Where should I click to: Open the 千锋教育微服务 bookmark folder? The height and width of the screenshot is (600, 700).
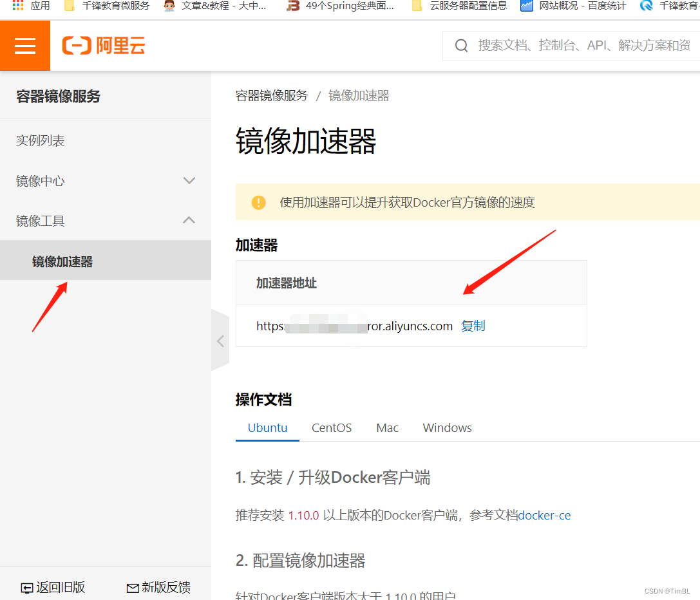click(x=107, y=6)
